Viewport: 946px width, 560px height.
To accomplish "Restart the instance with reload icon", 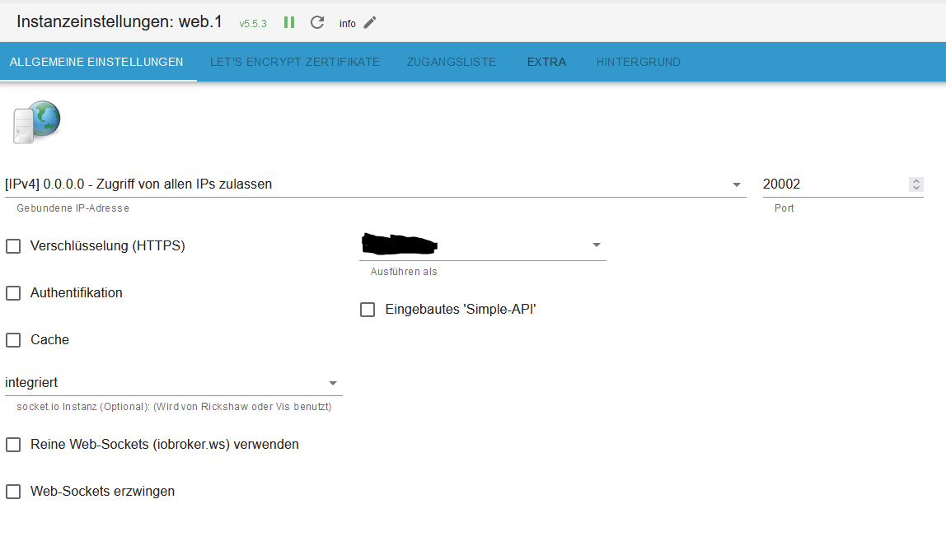I will point(317,22).
